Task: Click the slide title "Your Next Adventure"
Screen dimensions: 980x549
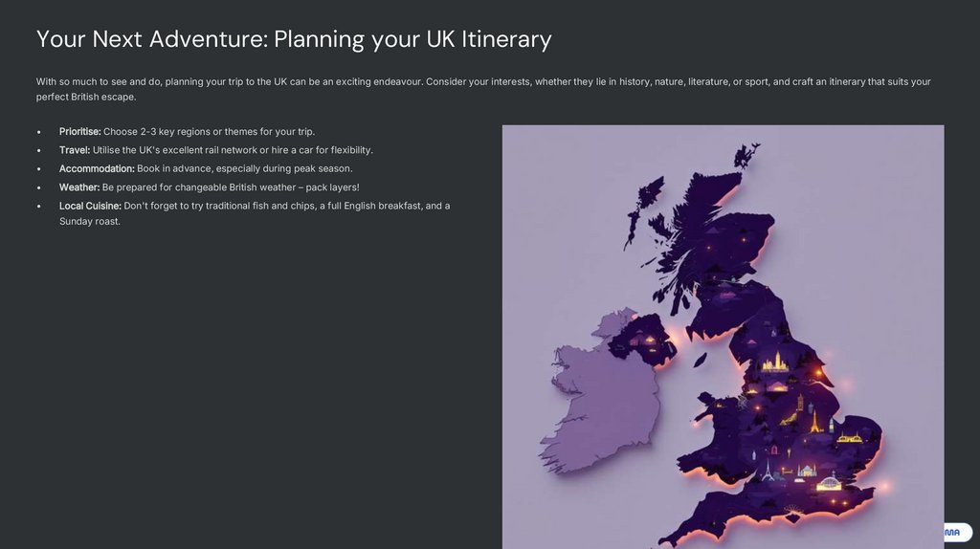Action: click(294, 39)
